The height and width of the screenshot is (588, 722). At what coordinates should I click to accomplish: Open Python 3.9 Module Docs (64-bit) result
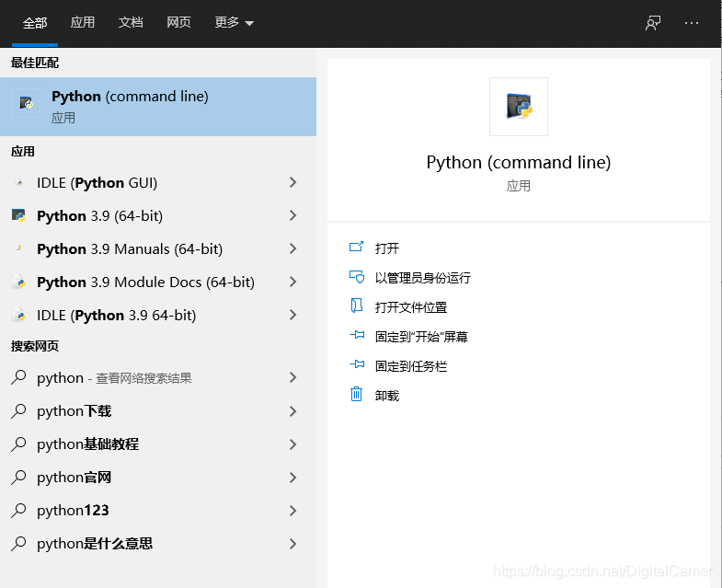click(158, 282)
